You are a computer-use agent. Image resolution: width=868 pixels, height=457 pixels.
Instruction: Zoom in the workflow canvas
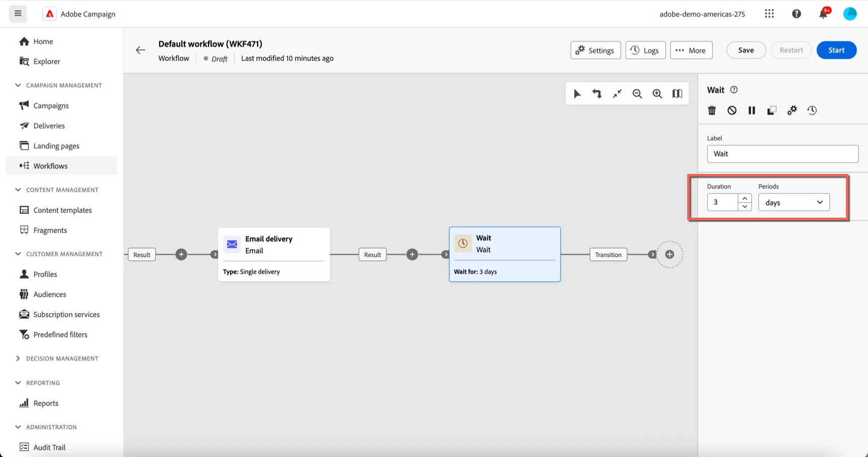657,94
